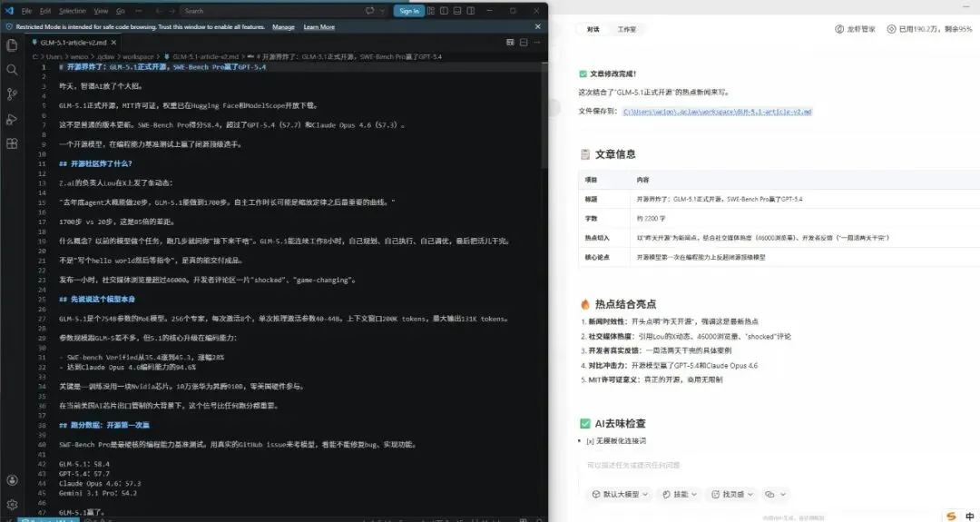Screen dimensions: 980x522
Task: Click the 核心论点 table row label
Action: (597, 257)
